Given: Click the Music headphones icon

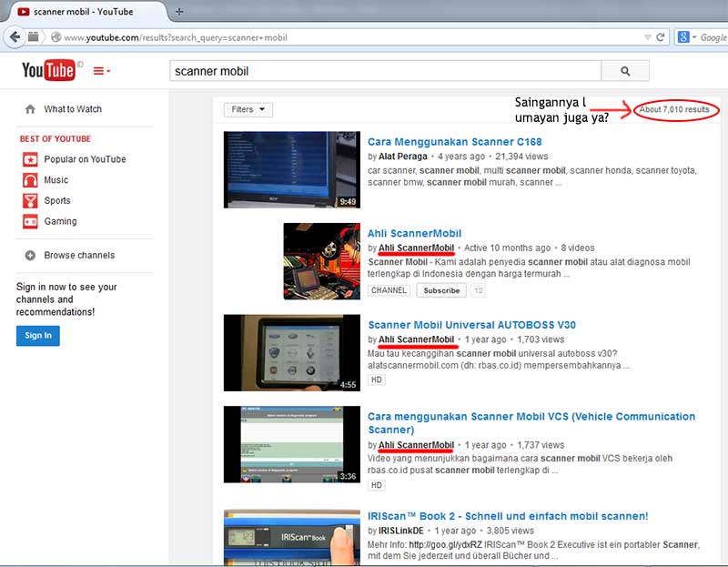Looking at the screenshot, I should point(30,180).
